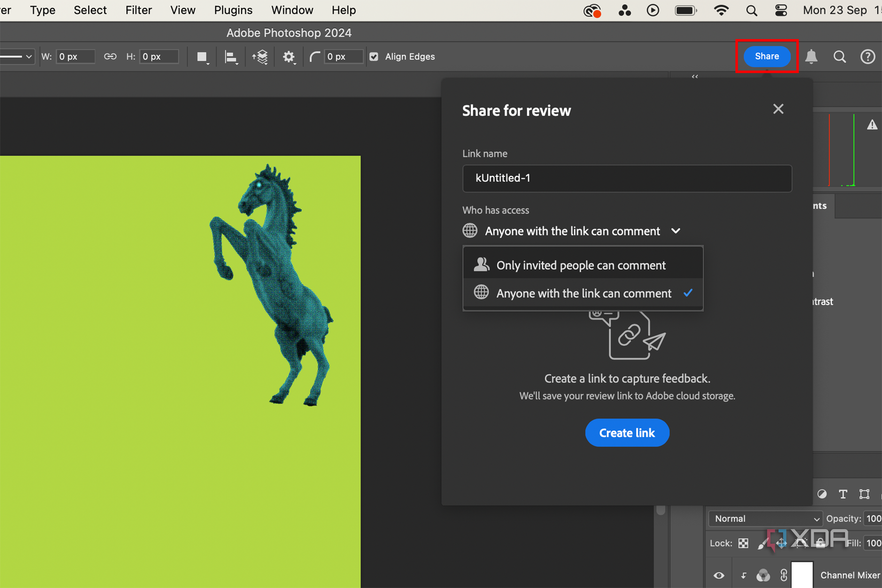Viewport: 882px width, 588px height.
Task: Click the search magnifier icon
Action: coord(840,57)
